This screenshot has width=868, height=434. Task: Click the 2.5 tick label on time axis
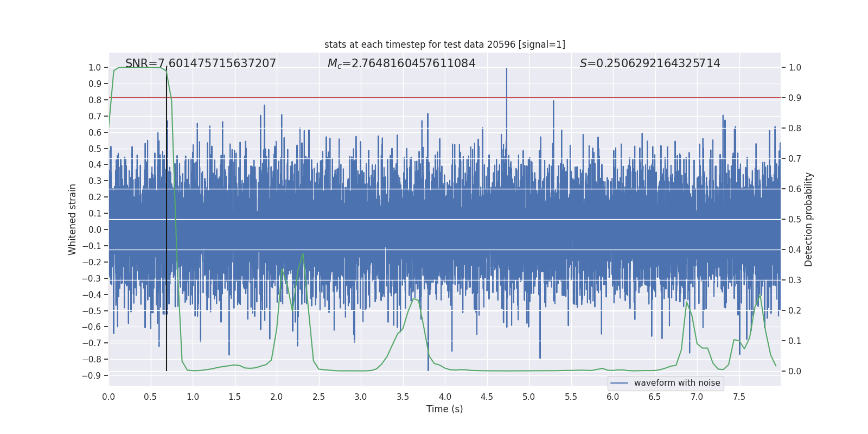(x=318, y=397)
